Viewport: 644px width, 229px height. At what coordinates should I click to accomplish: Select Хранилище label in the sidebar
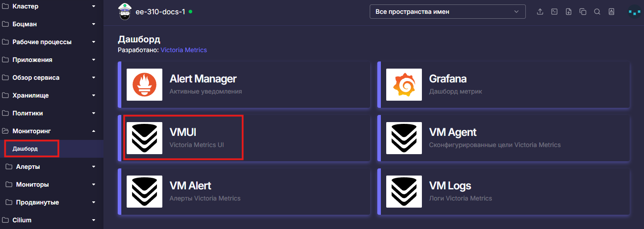[x=30, y=95]
